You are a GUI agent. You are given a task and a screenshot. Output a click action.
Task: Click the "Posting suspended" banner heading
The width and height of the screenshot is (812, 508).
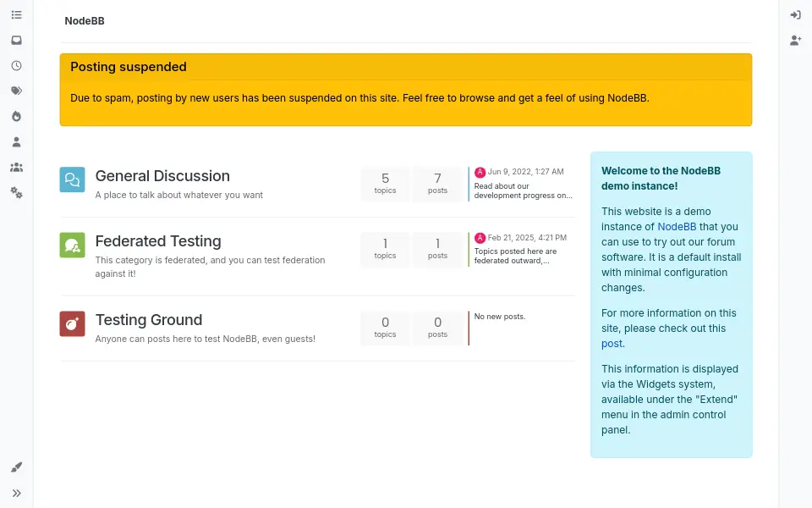point(129,67)
